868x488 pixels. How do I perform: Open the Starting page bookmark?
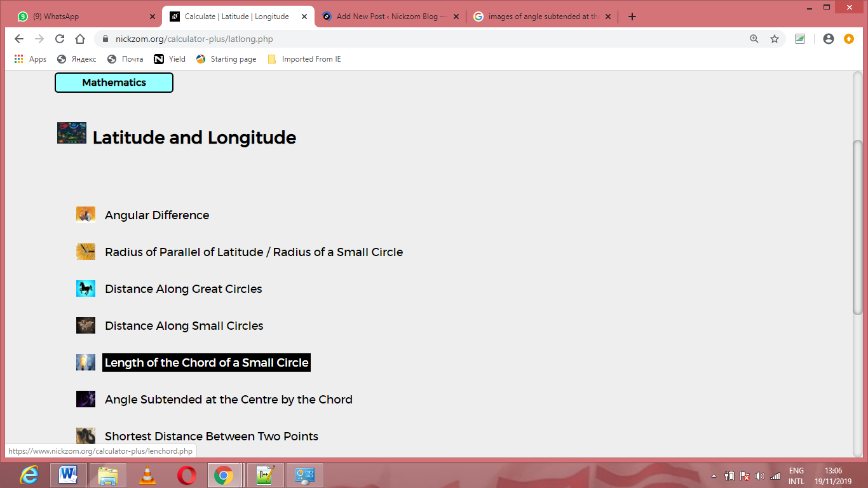coord(226,59)
